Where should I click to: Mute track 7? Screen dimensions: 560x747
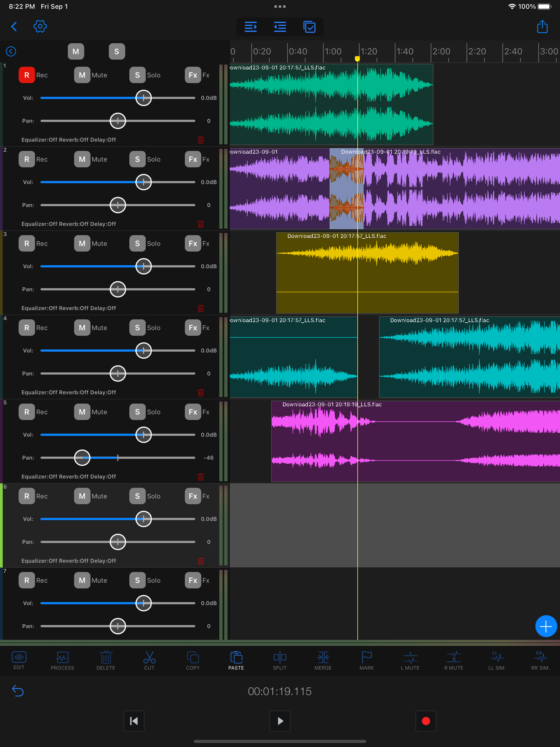tap(82, 580)
